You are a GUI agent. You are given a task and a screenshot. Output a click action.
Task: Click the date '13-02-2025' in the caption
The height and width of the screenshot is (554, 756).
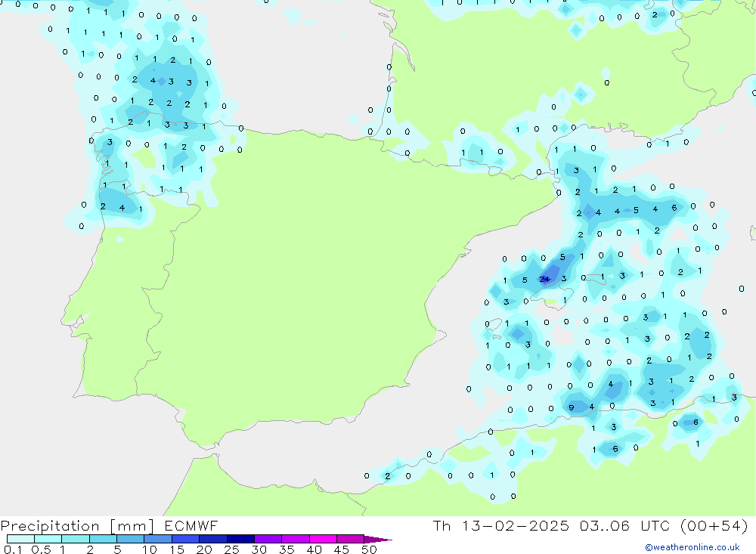click(x=515, y=525)
